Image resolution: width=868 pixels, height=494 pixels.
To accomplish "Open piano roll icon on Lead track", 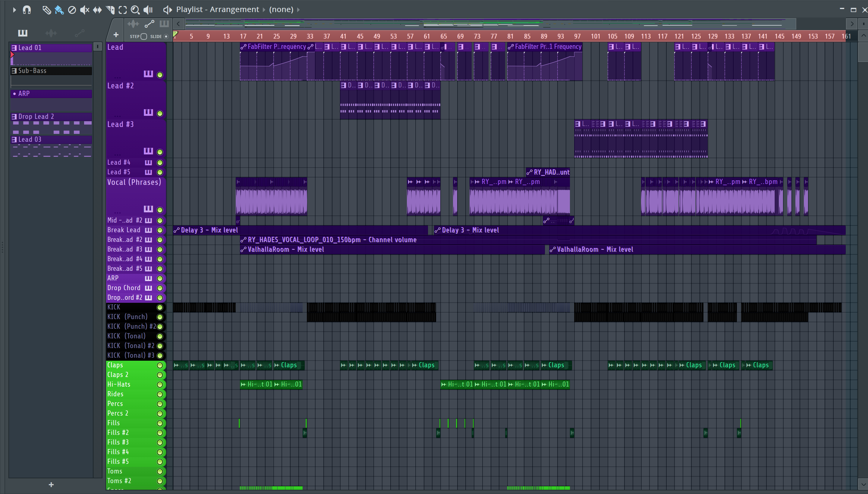I will click(x=148, y=74).
